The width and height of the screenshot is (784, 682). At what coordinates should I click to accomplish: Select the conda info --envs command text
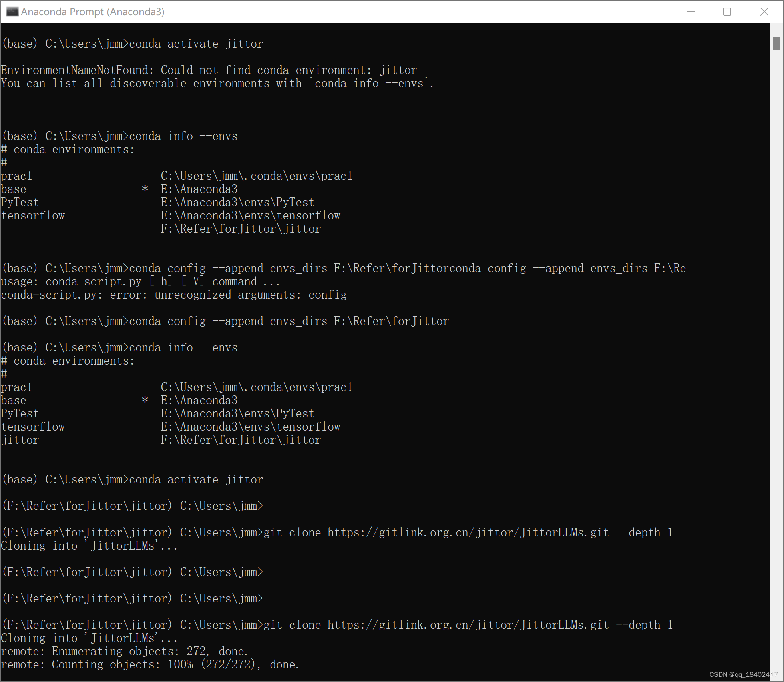pos(182,136)
